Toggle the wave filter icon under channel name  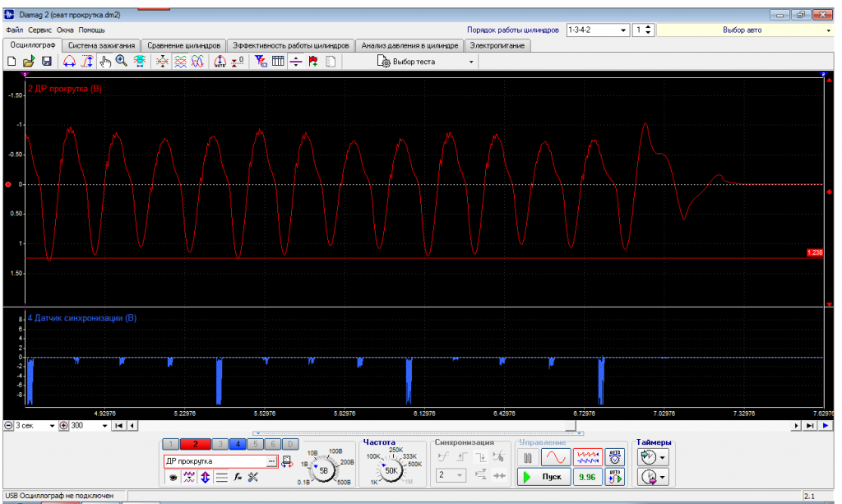click(189, 477)
